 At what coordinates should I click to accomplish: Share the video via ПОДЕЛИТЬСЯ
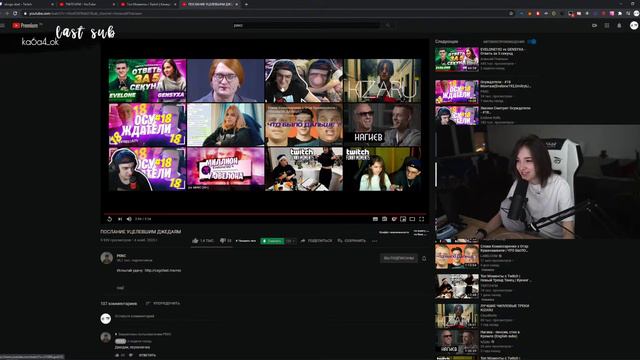click(x=316, y=241)
